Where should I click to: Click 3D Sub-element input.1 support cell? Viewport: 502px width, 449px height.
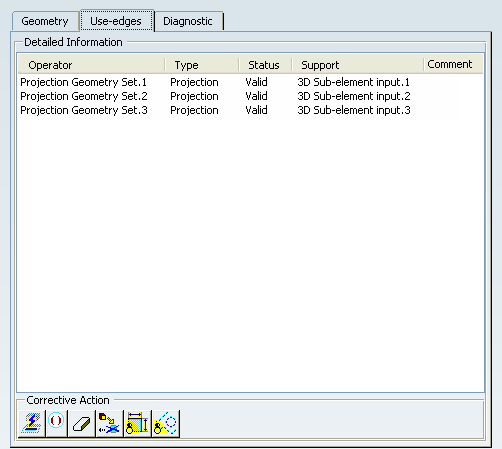click(x=353, y=82)
